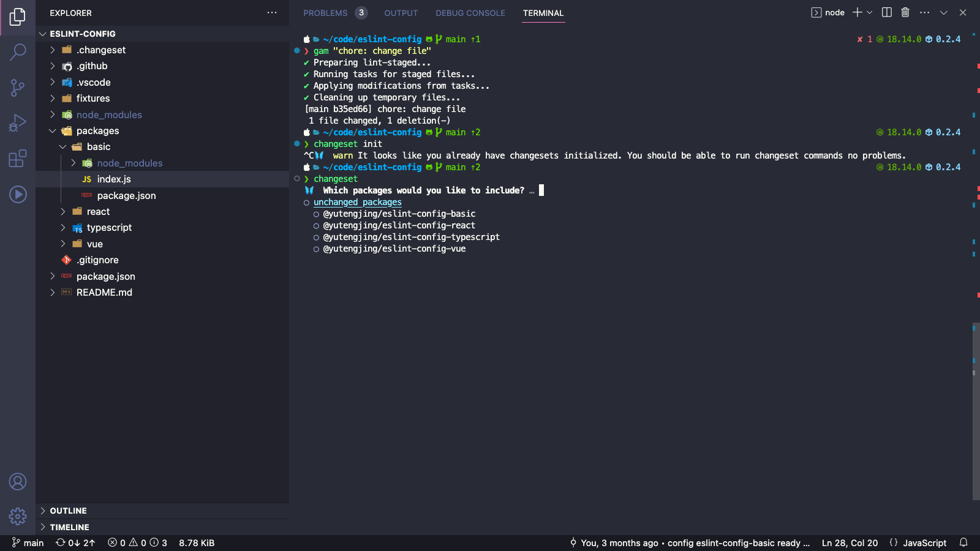Collapse the packages folder
The width and height of the screenshot is (980, 551).
coord(97,130)
